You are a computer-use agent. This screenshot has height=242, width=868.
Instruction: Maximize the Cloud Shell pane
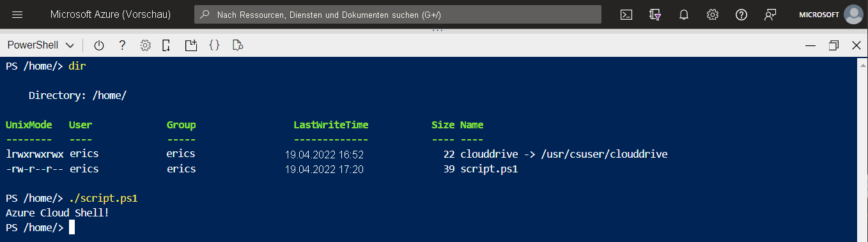(833, 45)
